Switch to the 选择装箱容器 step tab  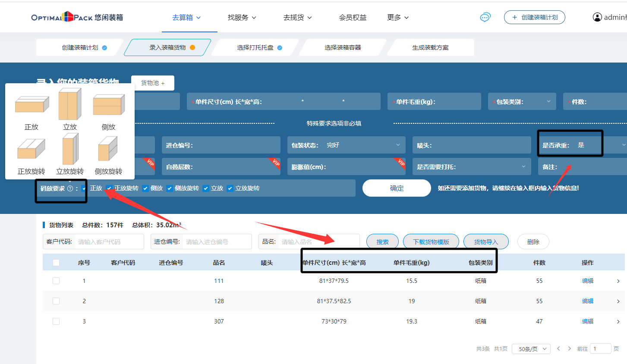pyautogui.click(x=343, y=47)
